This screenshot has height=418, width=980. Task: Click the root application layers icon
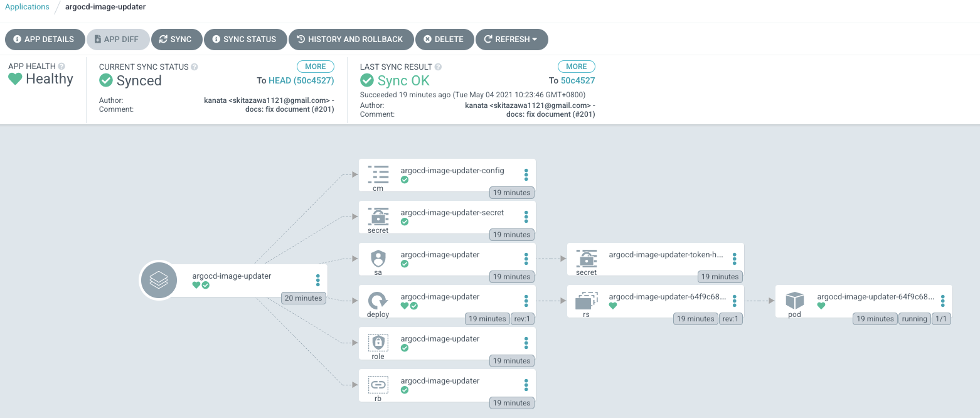tap(159, 280)
